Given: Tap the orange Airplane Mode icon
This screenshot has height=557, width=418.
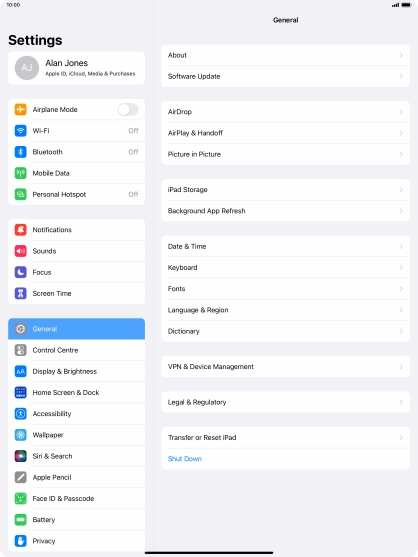Looking at the screenshot, I should [x=21, y=109].
